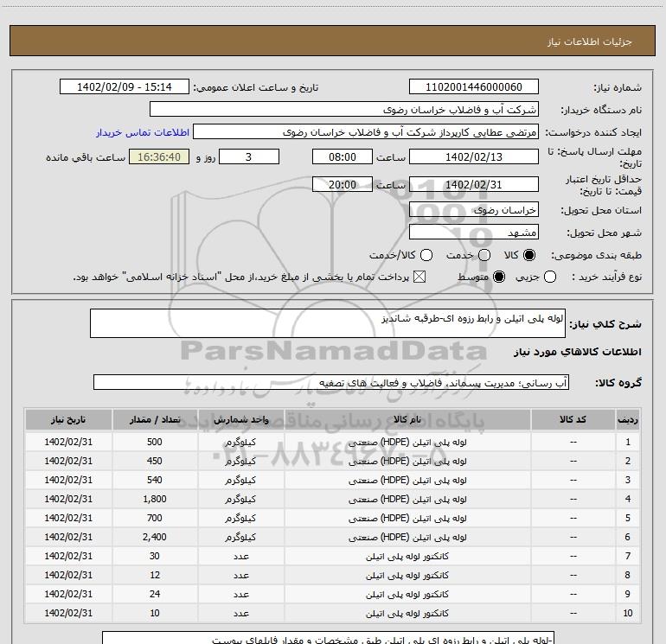Click the general description box لوله پلی اتیلن
The width and height of the screenshot is (666, 644).
328,323
